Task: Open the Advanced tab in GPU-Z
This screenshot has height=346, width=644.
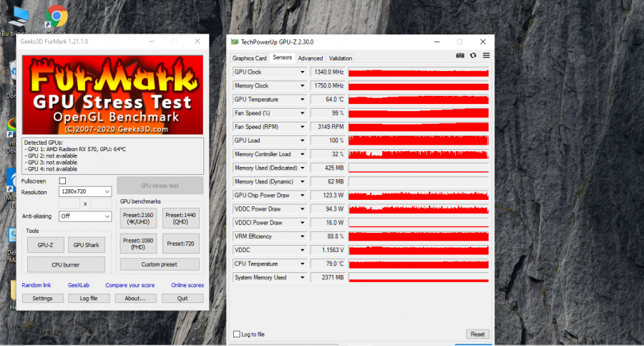Action: [310, 58]
